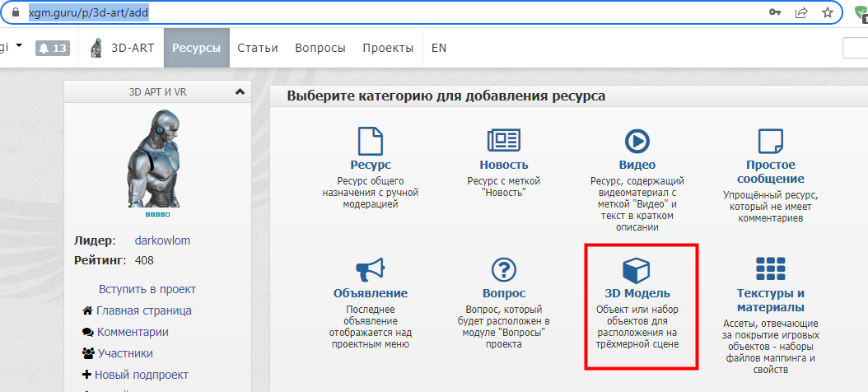The height and width of the screenshot is (392, 868).
Task: Click the password key icon in address bar
Action: click(775, 12)
